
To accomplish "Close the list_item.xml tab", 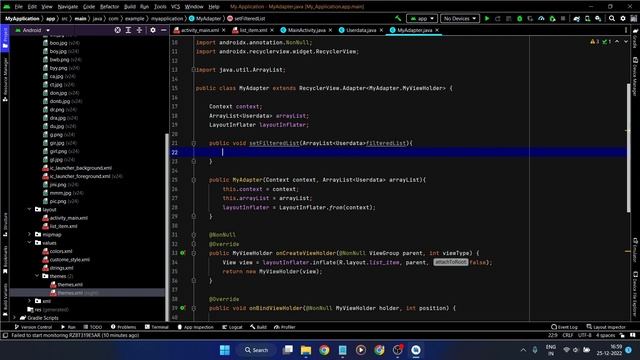I will [x=272, y=30].
